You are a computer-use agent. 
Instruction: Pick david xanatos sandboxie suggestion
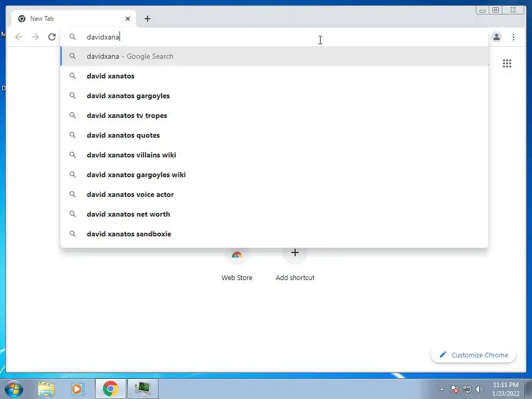(274, 234)
